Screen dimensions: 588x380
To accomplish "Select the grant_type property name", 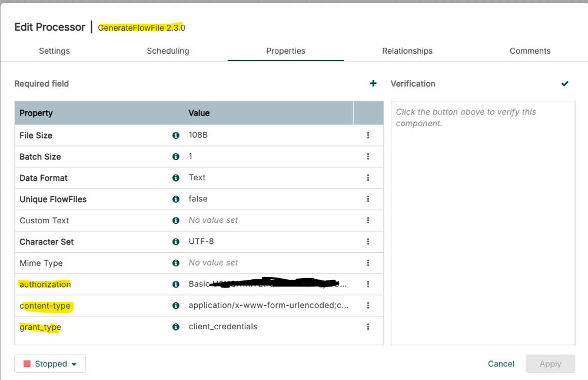I will click(x=40, y=327).
